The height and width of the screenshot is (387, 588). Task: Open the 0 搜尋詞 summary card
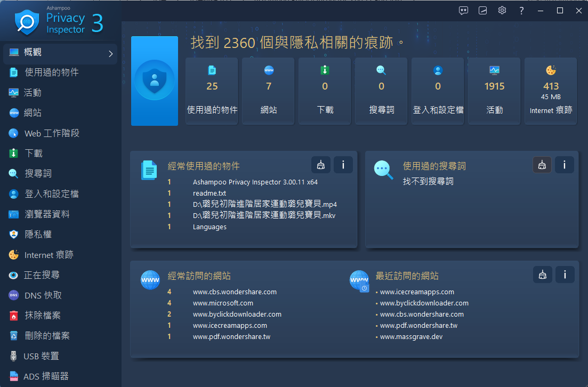coord(381,91)
